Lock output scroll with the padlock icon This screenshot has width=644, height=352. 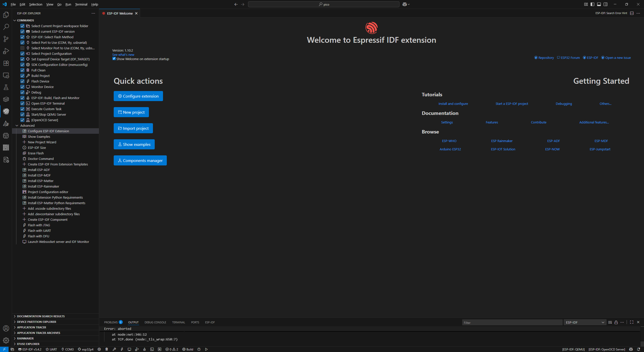(616, 322)
